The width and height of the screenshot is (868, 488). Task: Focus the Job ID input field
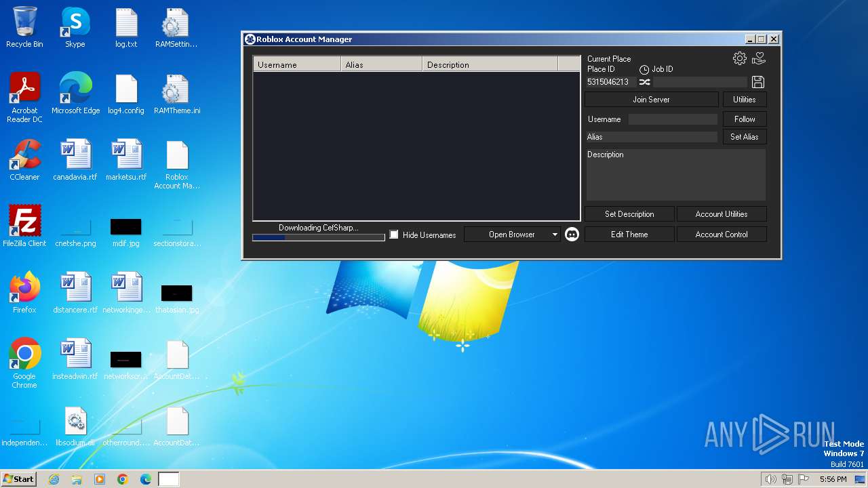click(701, 82)
